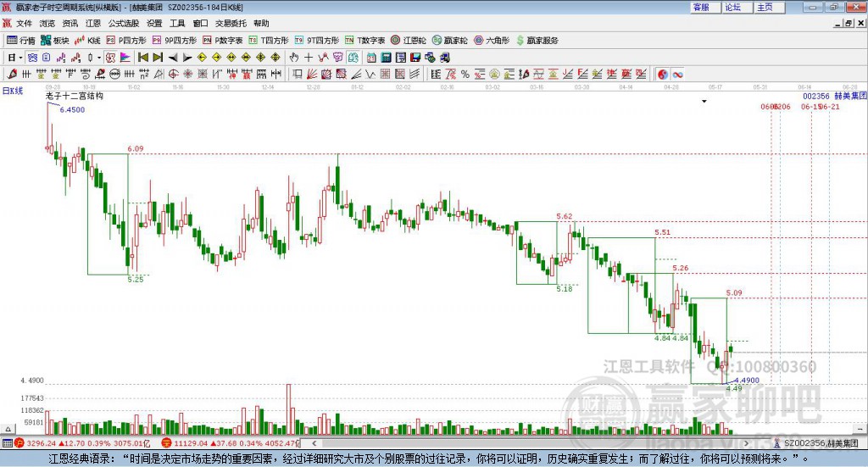The image size is (868, 467).
Task: Open the 浏览 menu
Action: coord(47,23)
